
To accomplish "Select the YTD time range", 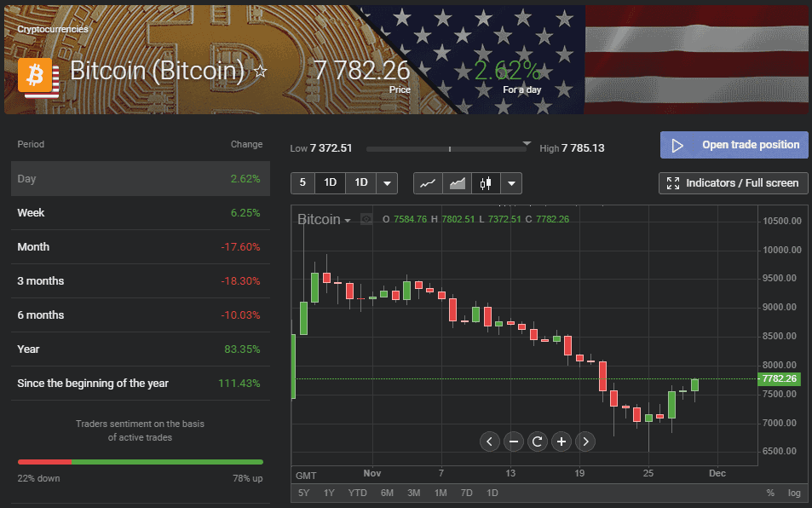I will pyautogui.click(x=358, y=493).
